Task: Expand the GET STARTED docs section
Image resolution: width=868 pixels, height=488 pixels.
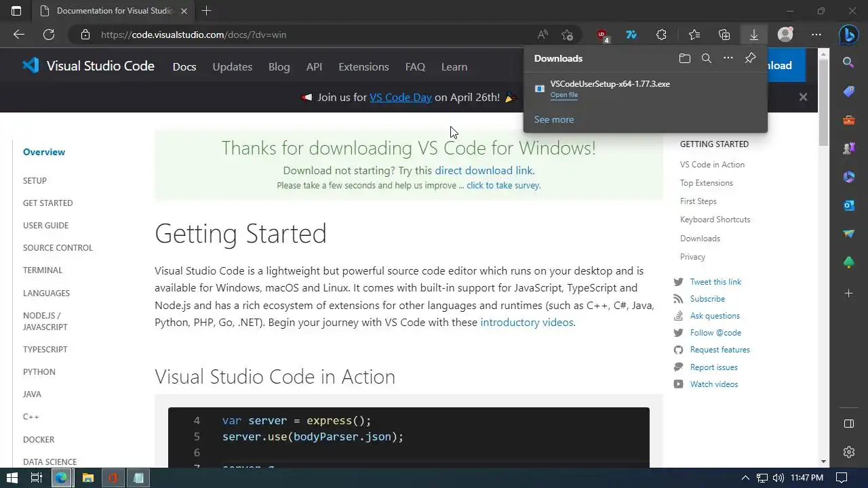Action: pyautogui.click(x=47, y=203)
